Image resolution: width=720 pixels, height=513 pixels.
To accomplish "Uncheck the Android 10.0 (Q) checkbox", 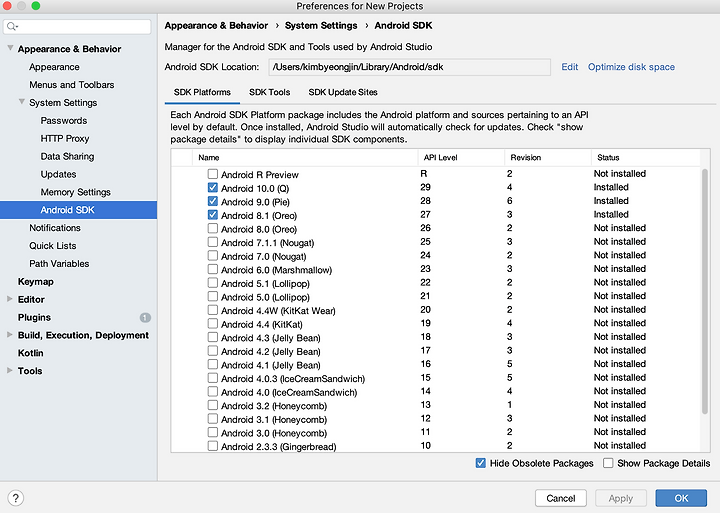I will (213, 188).
